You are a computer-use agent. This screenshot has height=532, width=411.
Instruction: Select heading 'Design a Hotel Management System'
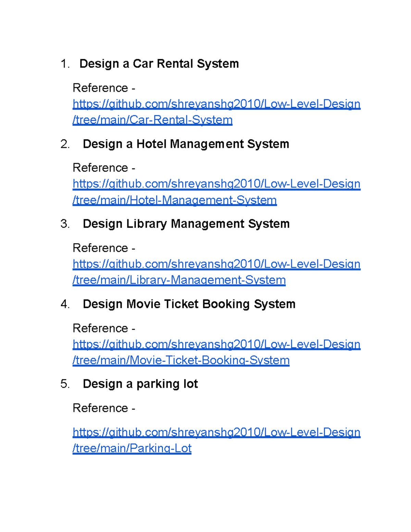tap(186, 144)
